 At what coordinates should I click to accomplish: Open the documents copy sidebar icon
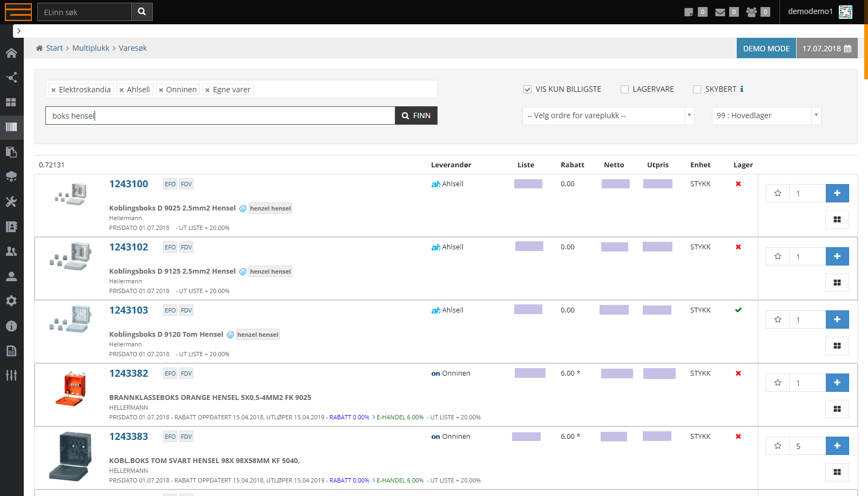click(x=11, y=152)
